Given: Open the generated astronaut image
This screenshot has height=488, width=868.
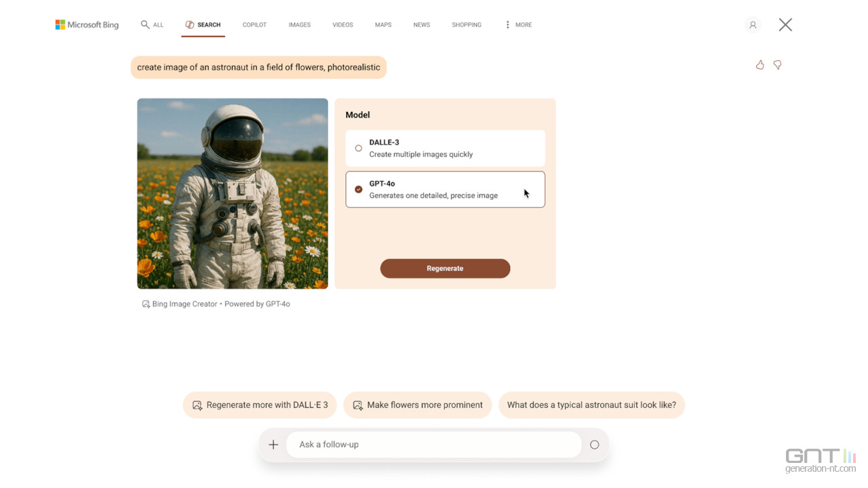Looking at the screenshot, I should tap(233, 194).
